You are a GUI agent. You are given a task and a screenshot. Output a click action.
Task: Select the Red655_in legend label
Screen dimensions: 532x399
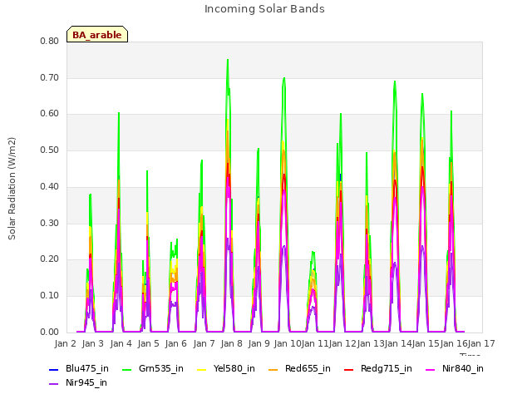[x=308, y=369]
